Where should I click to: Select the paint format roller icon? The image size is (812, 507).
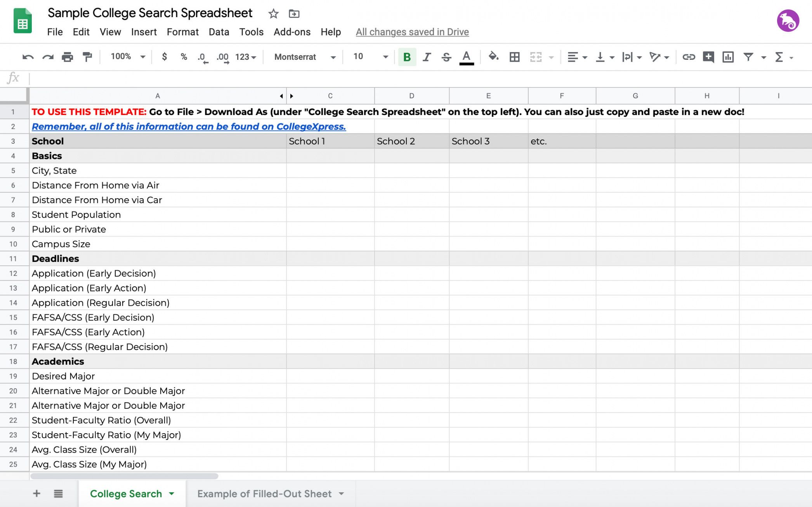[x=87, y=57]
